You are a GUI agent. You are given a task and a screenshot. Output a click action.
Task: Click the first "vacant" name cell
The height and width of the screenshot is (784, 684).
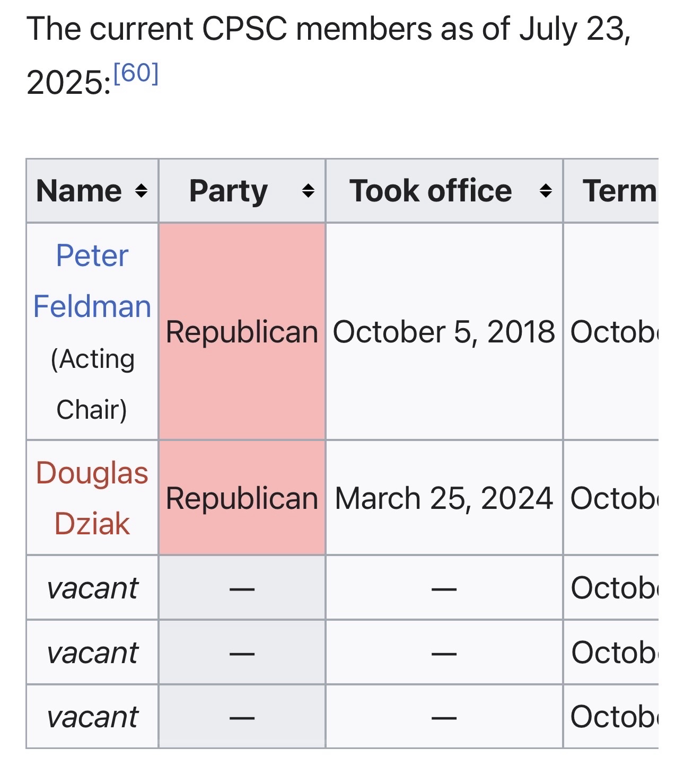(92, 588)
